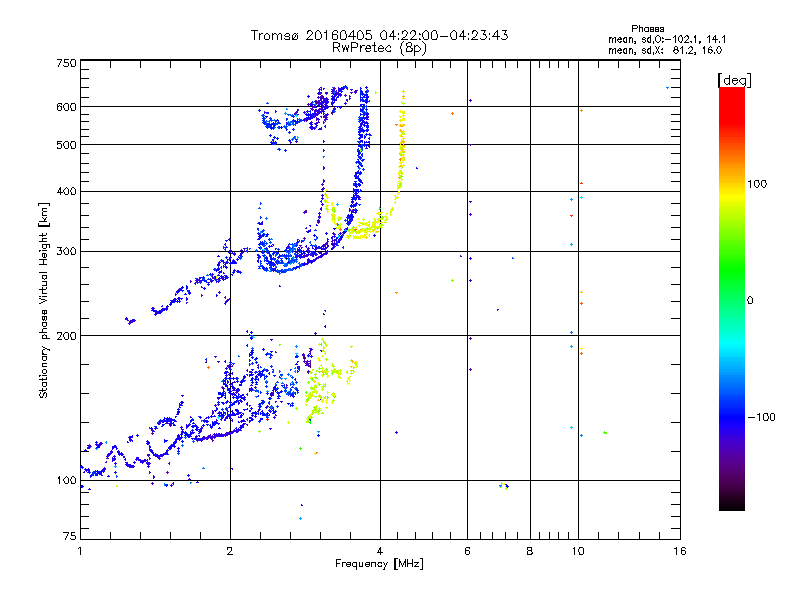Screen dimensions: 800x600
Task: Click the y-axis tick label '100'
Action: point(66,481)
